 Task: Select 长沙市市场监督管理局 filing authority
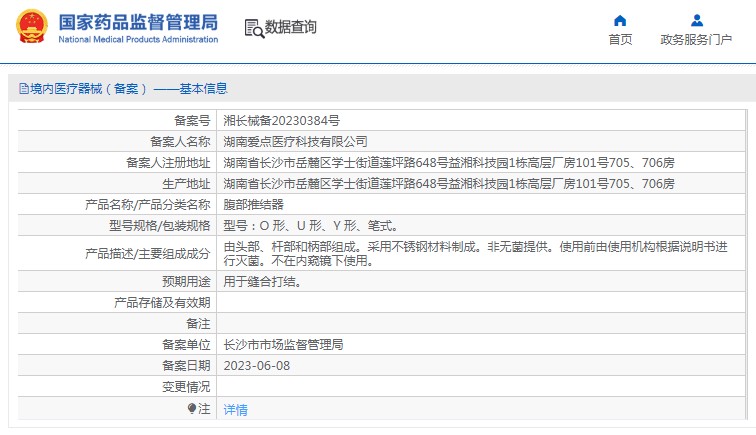(283, 345)
